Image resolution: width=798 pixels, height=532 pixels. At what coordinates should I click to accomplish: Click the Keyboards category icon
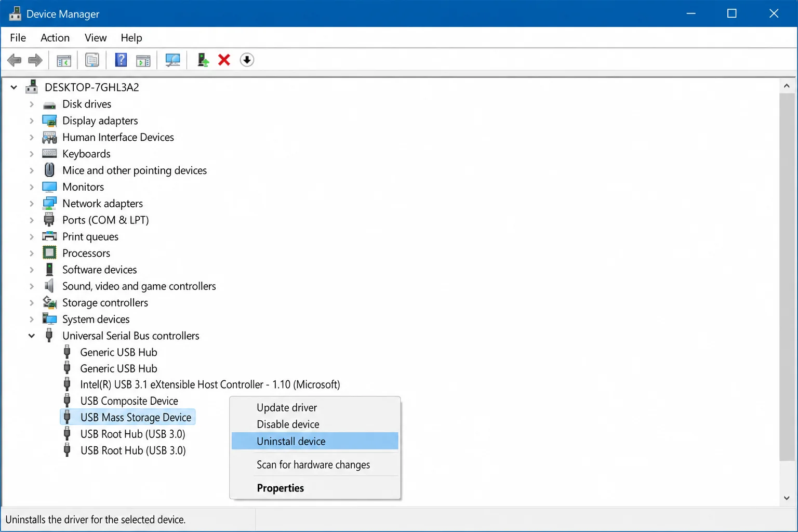click(49, 154)
